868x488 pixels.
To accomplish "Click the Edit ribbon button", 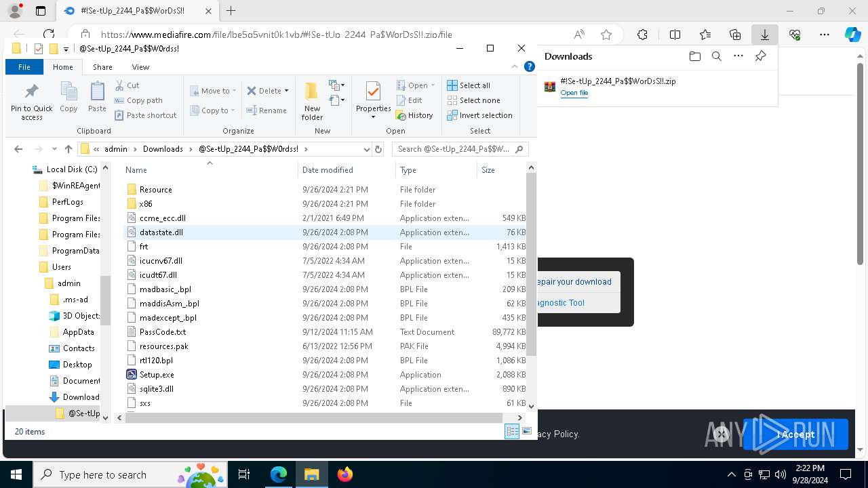I will pos(409,100).
